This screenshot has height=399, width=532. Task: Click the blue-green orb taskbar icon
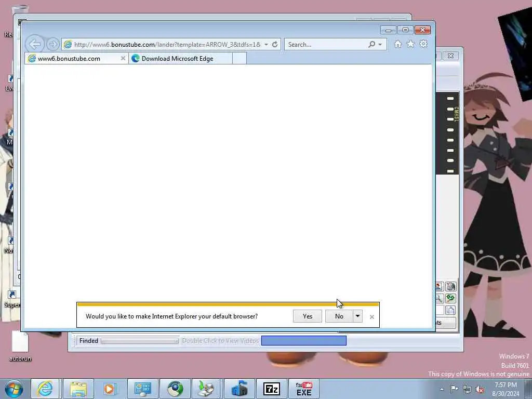pyautogui.click(x=175, y=389)
